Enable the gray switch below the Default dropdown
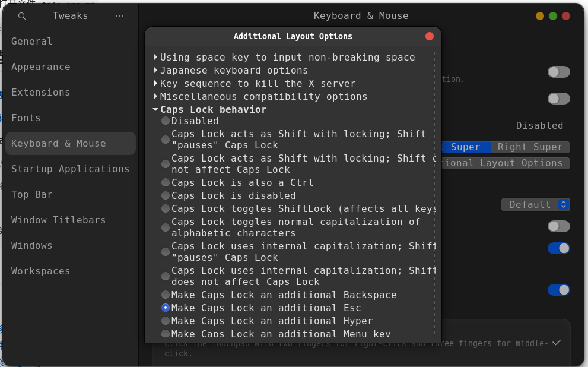Viewport: 588px width, 367px height. [558, 226]
